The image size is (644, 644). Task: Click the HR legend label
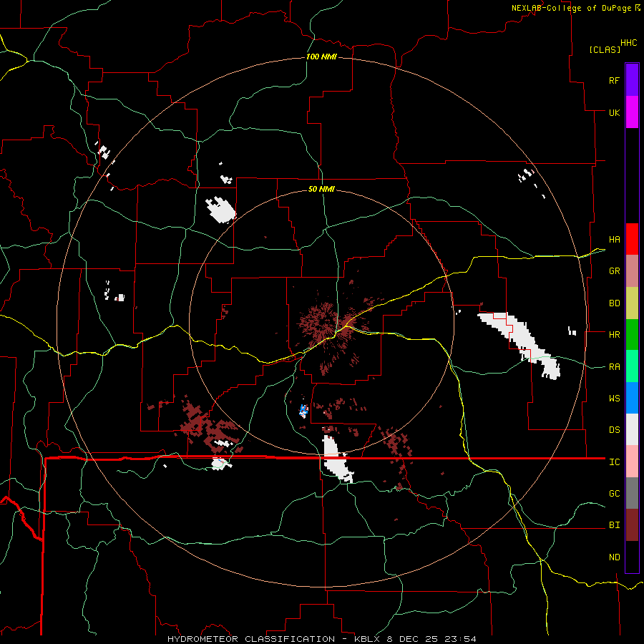coord(614,335)
